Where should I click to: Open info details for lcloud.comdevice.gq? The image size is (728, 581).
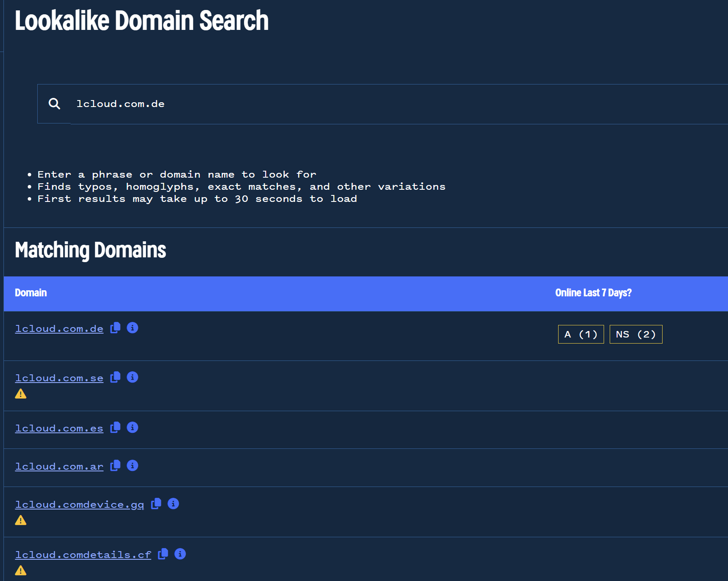(173, 504)
